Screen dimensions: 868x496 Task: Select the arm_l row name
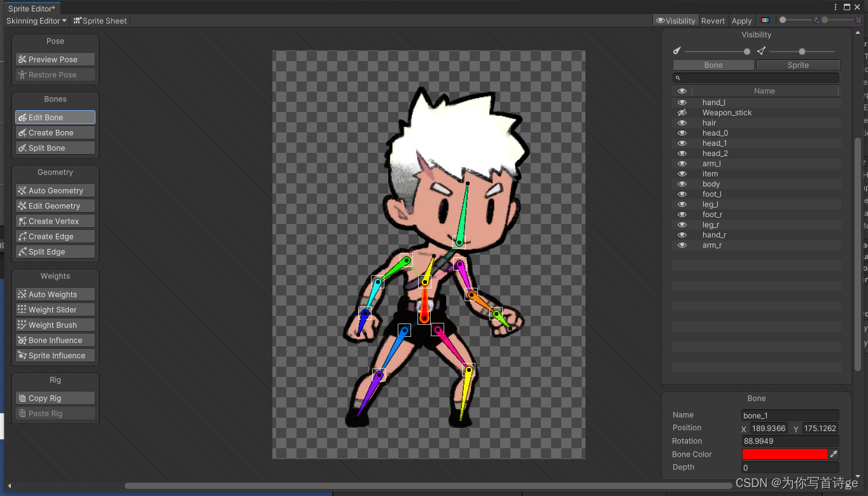[x=711, y=164]
